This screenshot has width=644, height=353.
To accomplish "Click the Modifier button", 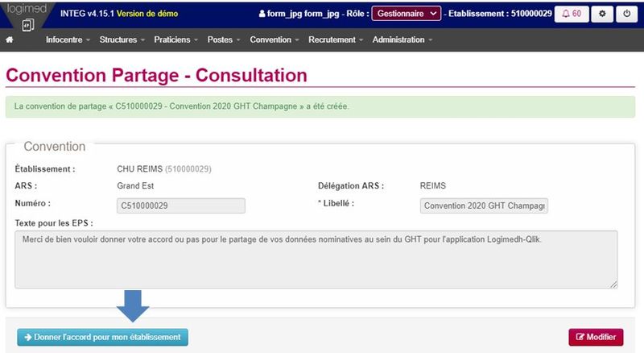I will click(596, 337).
